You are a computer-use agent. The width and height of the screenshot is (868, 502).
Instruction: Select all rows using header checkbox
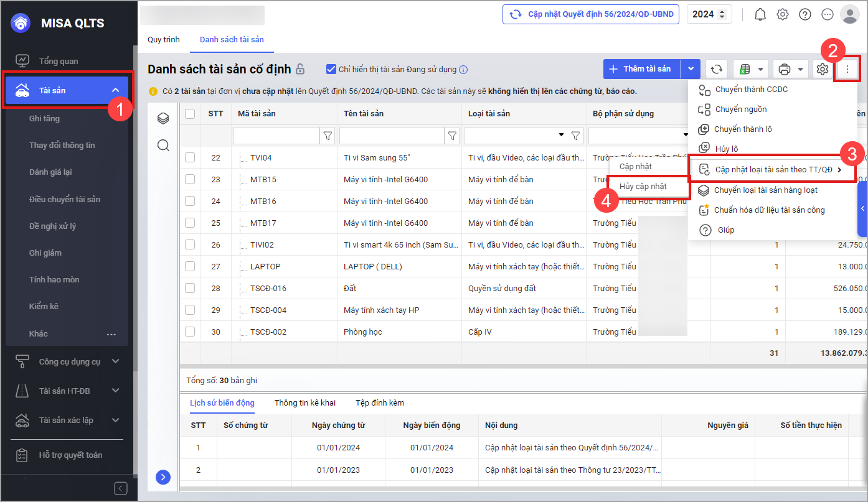click(x=190, y=113)
